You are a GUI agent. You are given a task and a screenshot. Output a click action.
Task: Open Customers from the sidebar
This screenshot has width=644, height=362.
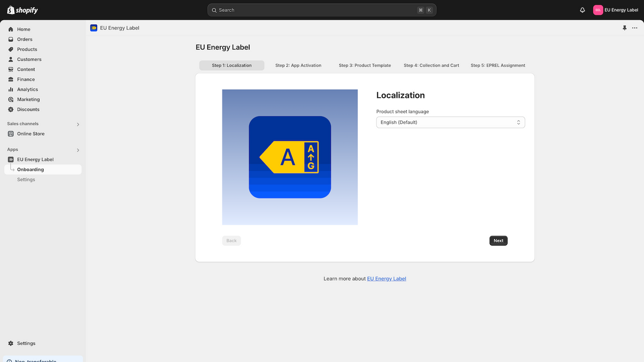point(29,59)
